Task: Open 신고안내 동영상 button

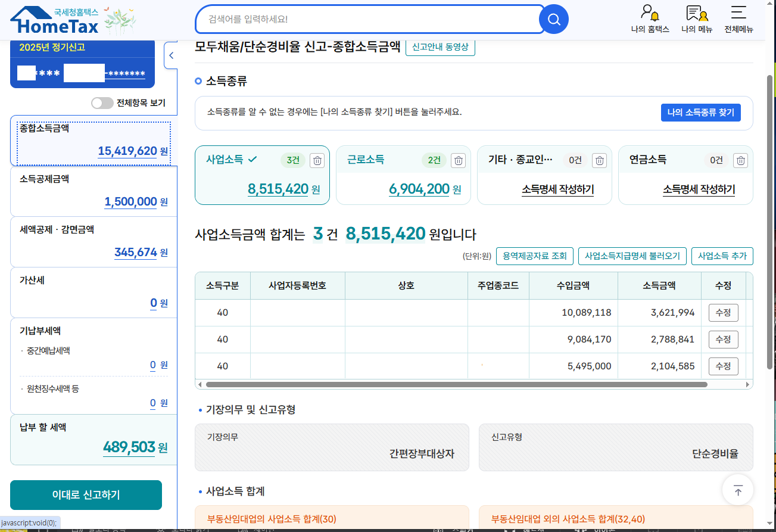Action: [x=440, y=47]
